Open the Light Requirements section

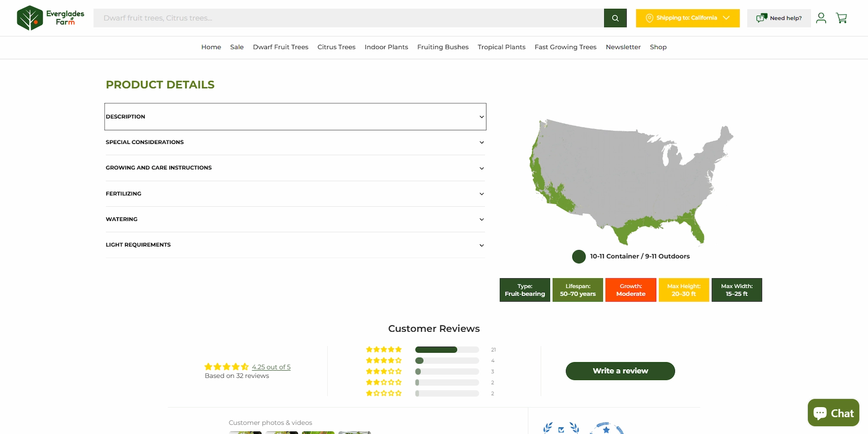295,245
